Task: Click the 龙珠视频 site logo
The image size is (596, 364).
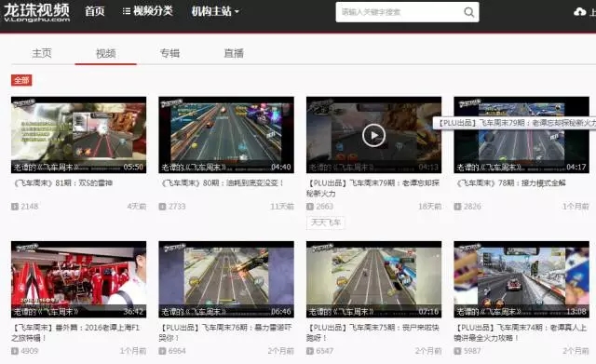Action: pos(37,12)
